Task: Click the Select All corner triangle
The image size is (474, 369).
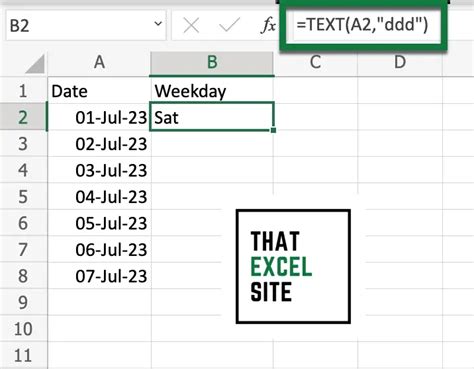Action: point(35,64)
